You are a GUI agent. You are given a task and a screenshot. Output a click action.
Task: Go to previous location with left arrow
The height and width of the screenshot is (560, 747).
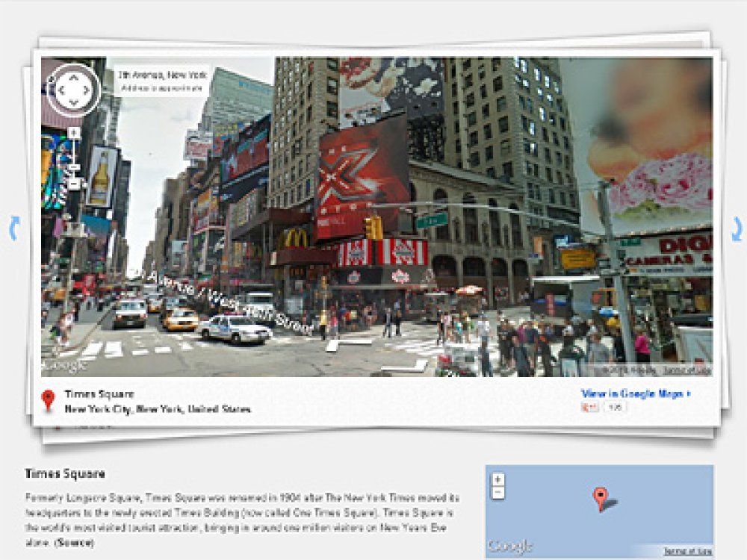pos(13,228)
